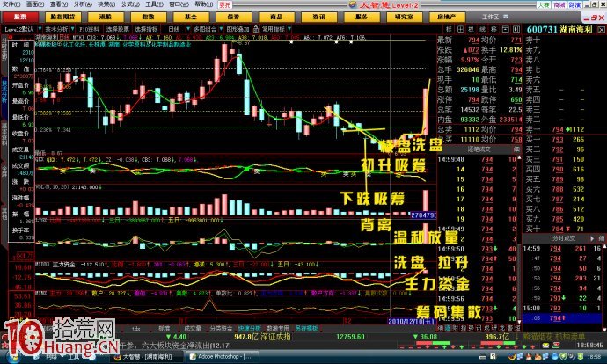Click the 权 chart toolbar icon
Screen dimensions: 607x364
pyautogui.click(x=472, y=29)
